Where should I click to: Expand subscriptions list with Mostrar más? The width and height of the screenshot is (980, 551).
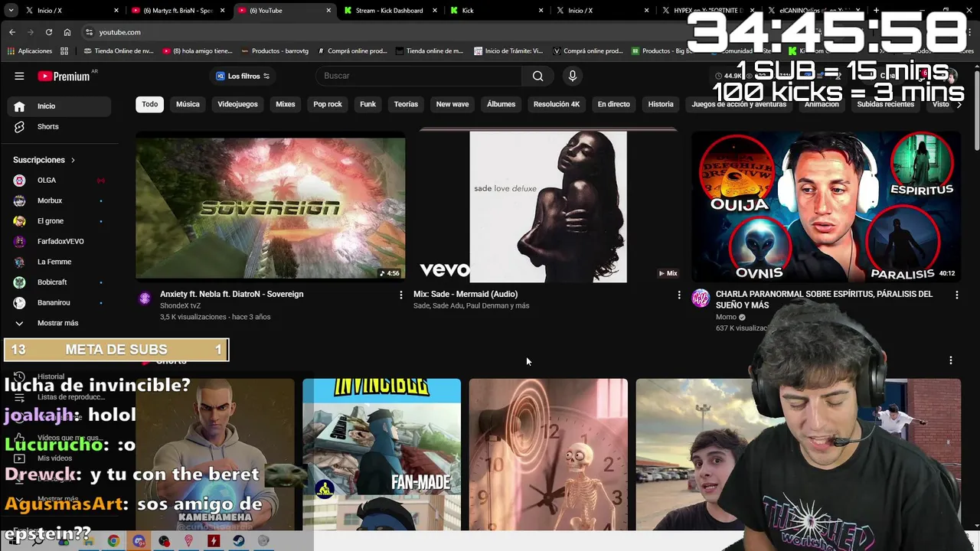pos(60,323)
